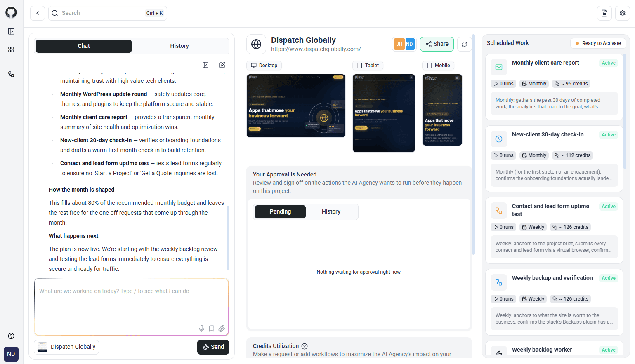Click the Scheduled Work panel scrollbar

pos(625,111)
